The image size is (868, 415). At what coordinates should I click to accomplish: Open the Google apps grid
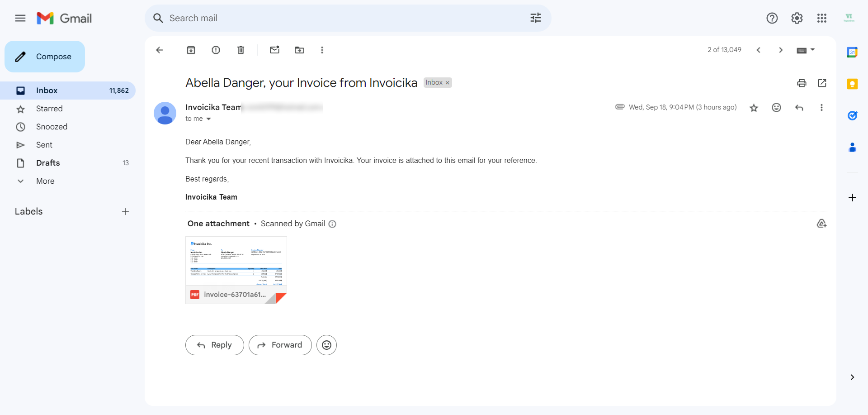click(x=822, y=18)
